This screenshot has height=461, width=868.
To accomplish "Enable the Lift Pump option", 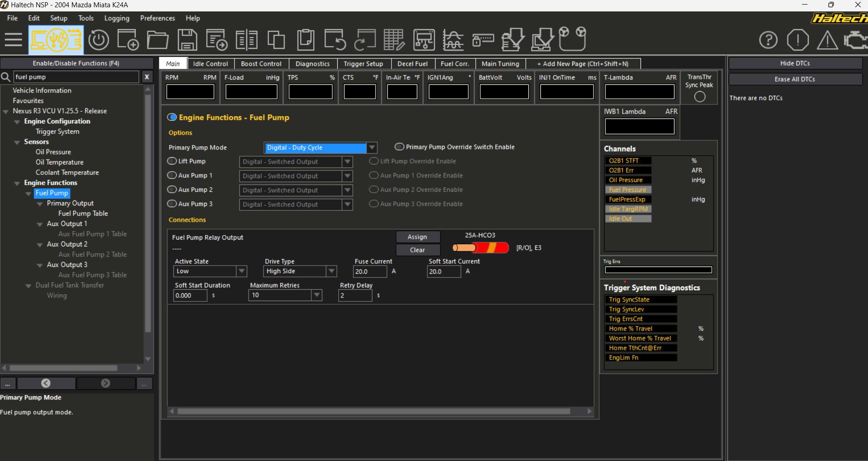I will point(172,161).
